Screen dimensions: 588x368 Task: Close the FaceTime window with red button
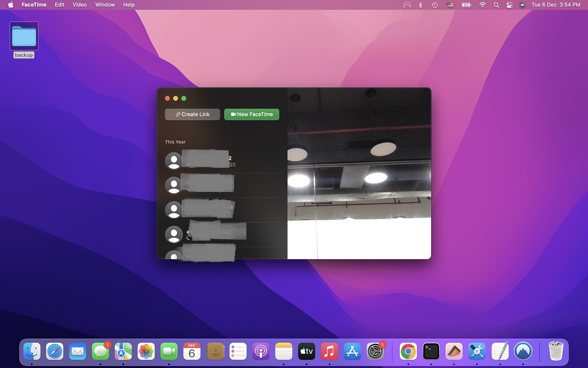point(167,98)
